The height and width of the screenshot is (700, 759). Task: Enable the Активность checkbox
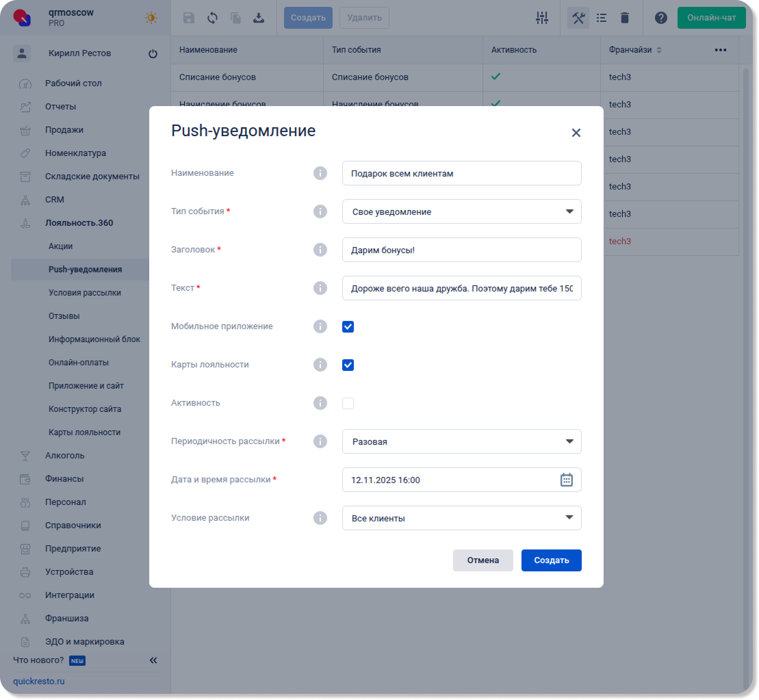(348, 403)
